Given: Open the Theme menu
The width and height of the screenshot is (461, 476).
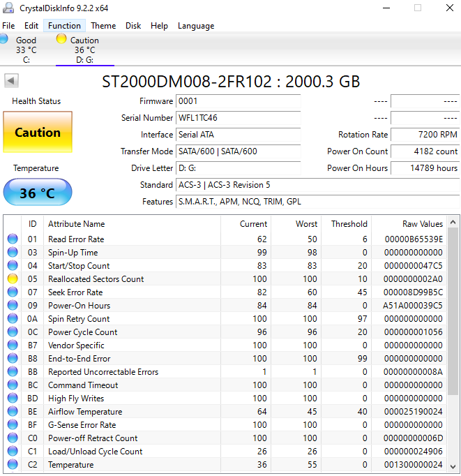Looking at the screenshot, I should pos(103,26).
